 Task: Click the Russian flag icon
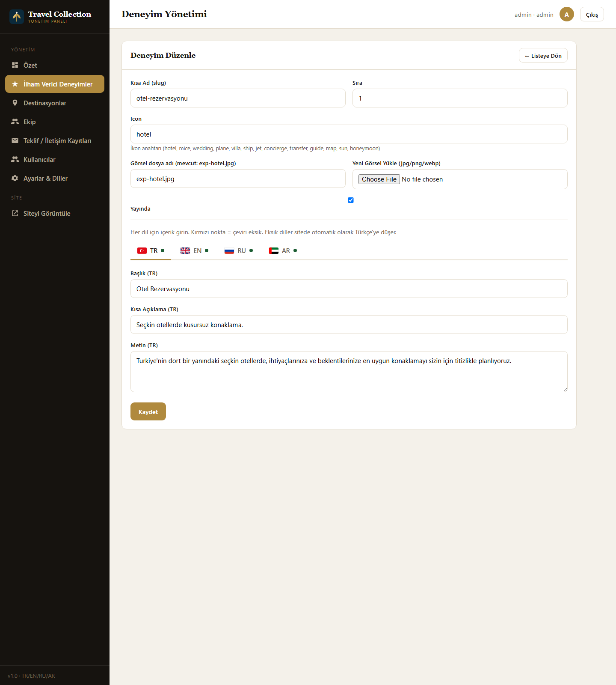pyautogui.click(x=229, y=251)
